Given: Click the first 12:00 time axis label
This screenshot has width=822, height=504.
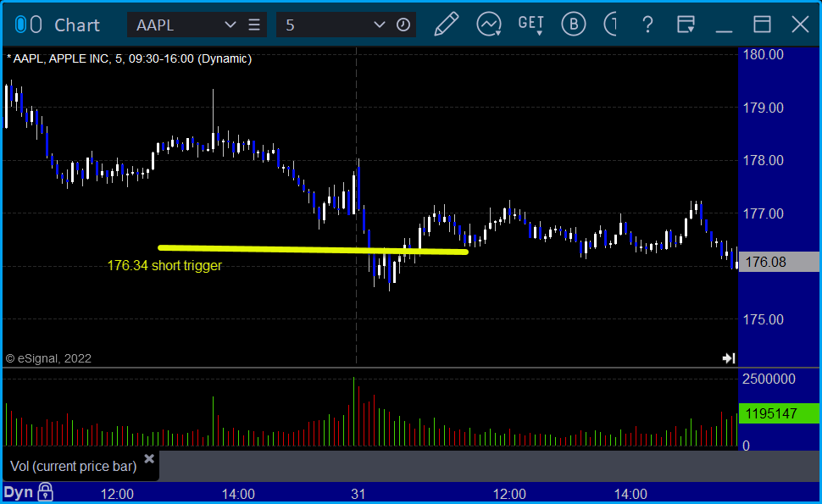Looking at the screenshot, I should click(x=117, y=494).
